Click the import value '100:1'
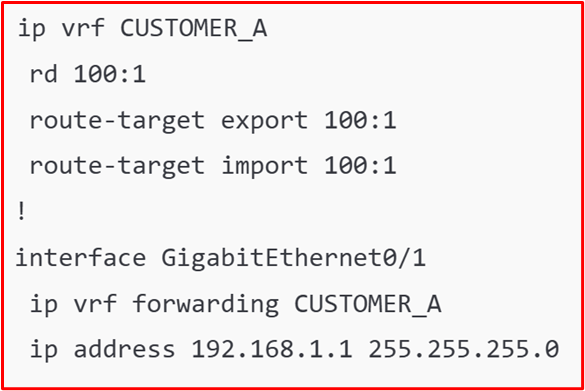The width and height of the screenshot is (585, 391). click(x=360, y=165)
